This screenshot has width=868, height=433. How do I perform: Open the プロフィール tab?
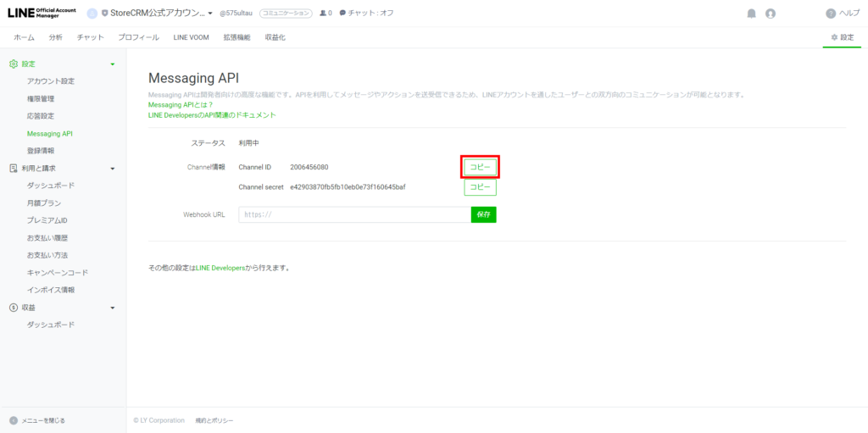point(138,37)
